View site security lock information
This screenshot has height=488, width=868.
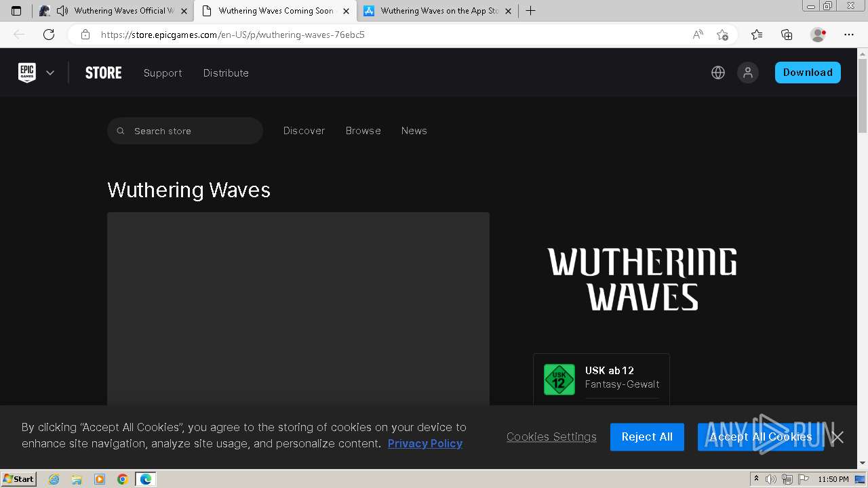[x=85, y=35]
